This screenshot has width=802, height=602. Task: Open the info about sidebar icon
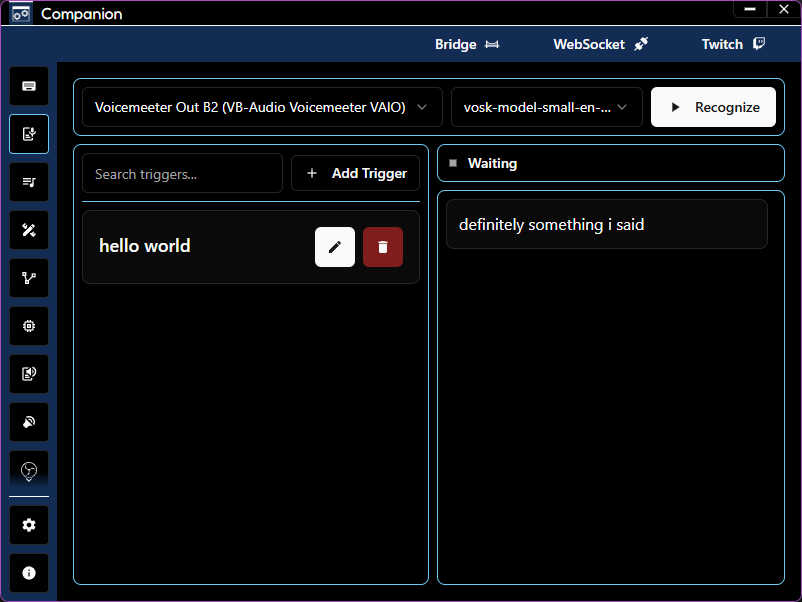29,573
